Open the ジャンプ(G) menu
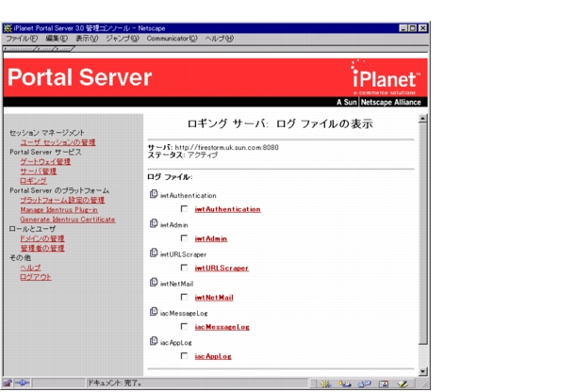 (123, 39)
